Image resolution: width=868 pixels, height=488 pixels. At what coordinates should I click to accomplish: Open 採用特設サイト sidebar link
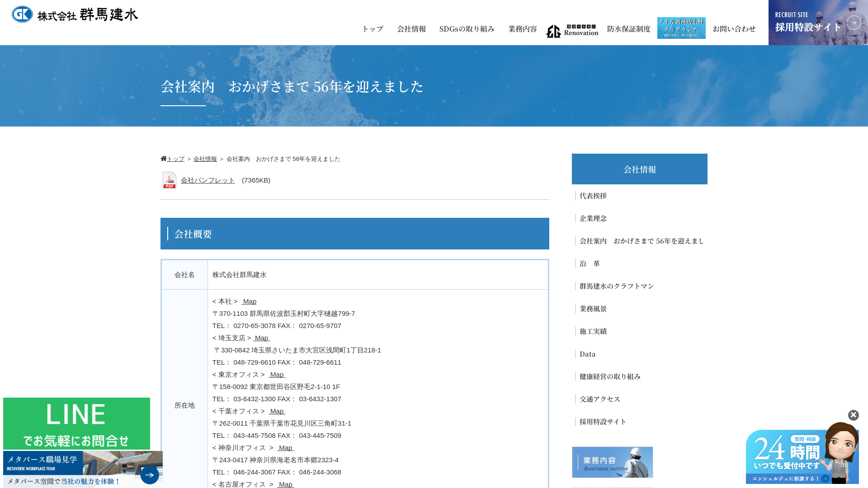point(603,422)
